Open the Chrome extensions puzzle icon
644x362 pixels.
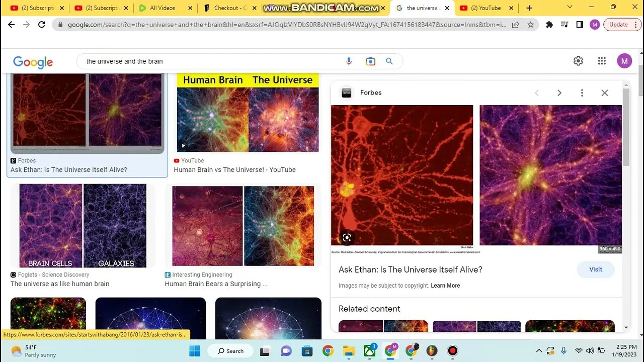[549, 24]
